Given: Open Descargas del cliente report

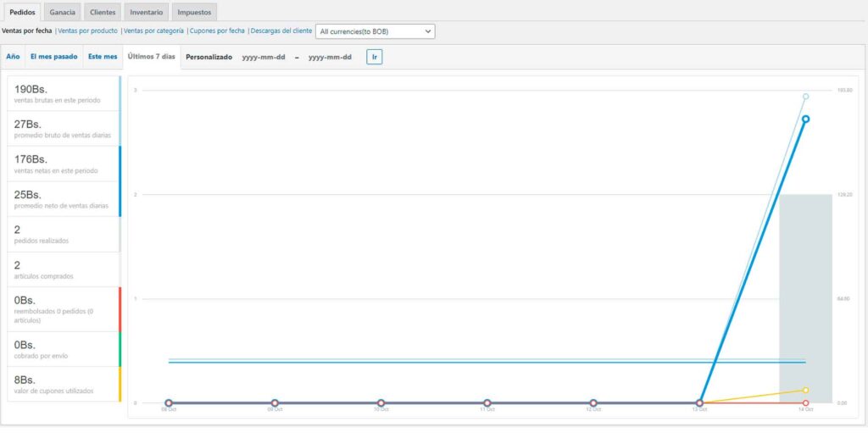Looking at the screenshot, I should [x=281, y=31].
